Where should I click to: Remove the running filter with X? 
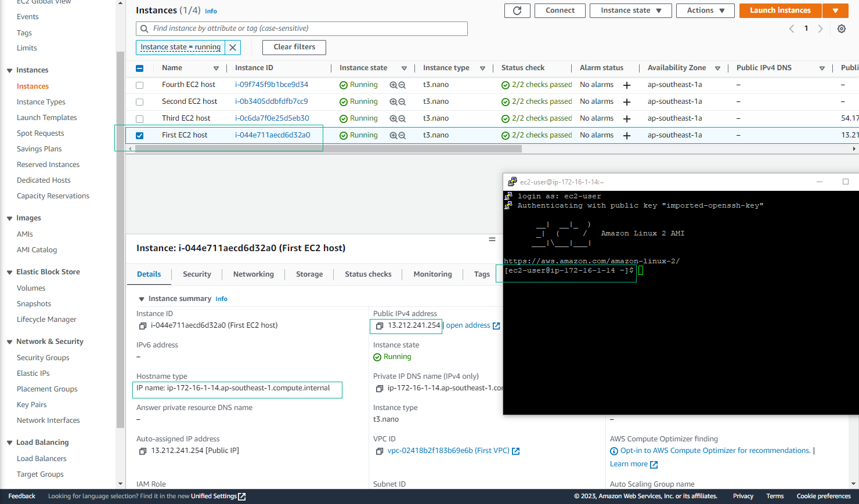(233, 47)
